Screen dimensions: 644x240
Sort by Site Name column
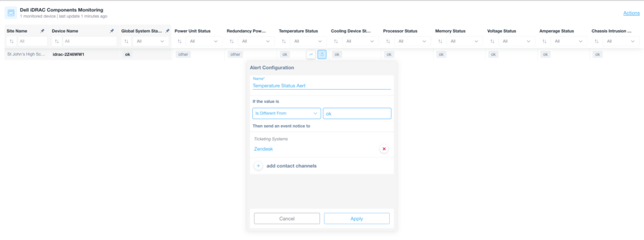[x=11, y=41]
